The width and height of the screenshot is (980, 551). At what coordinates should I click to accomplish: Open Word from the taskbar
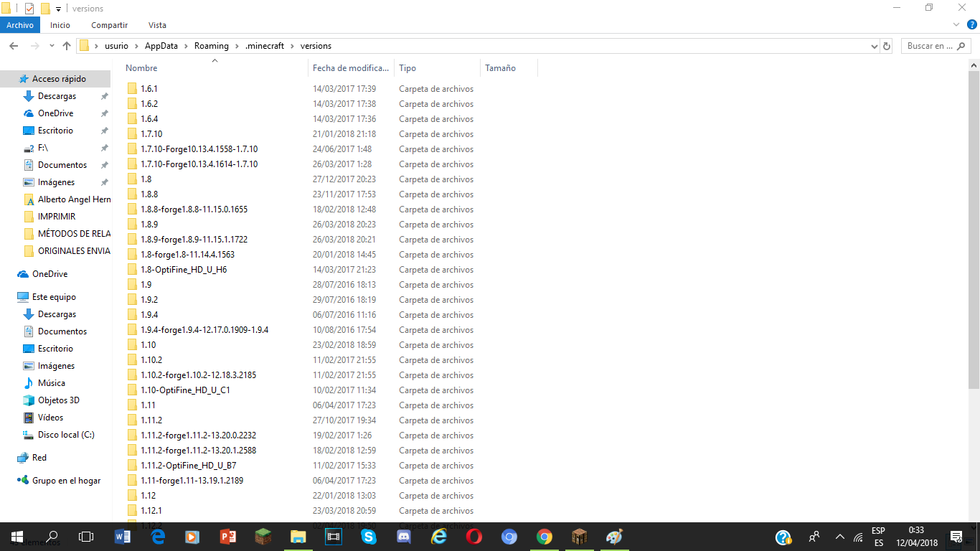[x=123, y=537]
